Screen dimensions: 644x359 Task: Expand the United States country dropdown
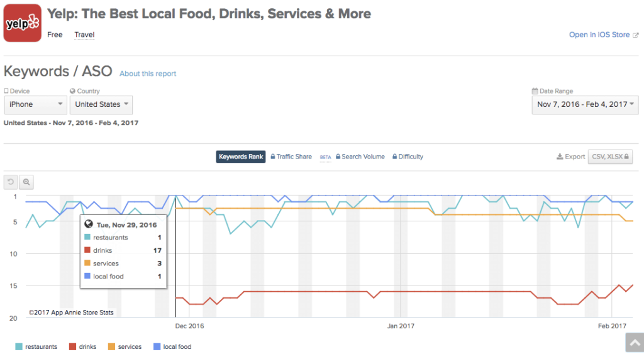[x=101, y=104]
